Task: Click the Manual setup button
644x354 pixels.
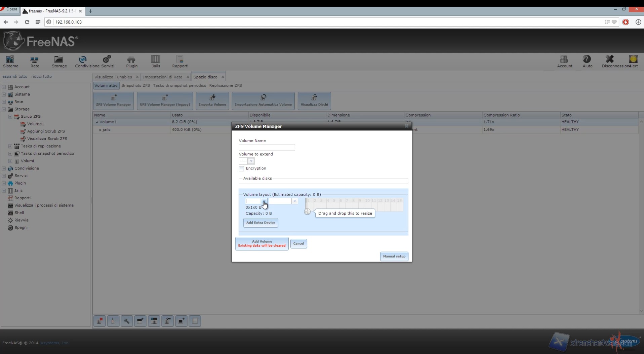Action: pyautogui.click(x=394, y=257)
